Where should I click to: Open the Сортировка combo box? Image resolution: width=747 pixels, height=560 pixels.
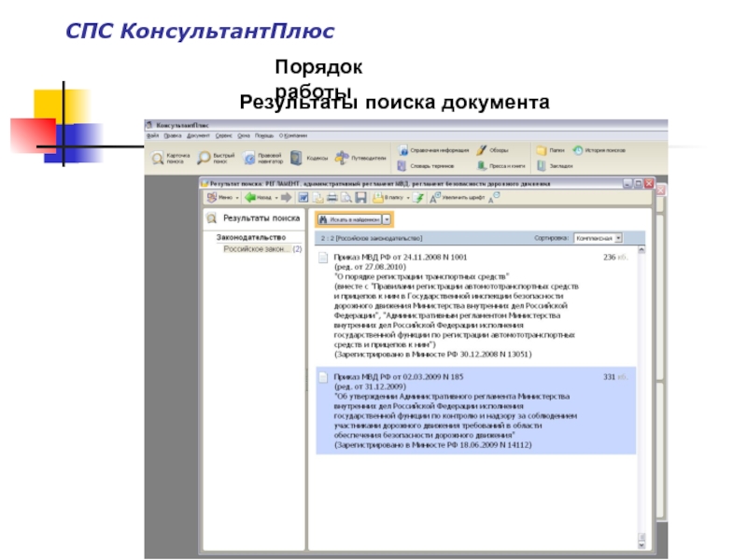click(x=598, y=238)
